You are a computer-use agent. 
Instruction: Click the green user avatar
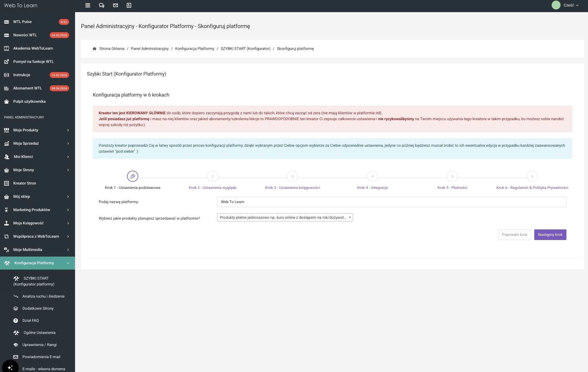(556, 5)
